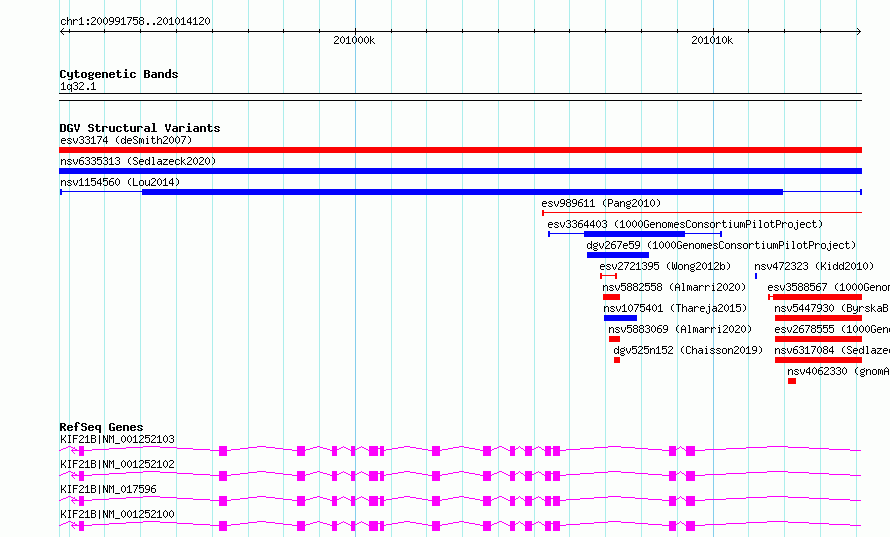Screen dimensions: 890x537
Task: Click the chr1:200991758..201014120 coordinates text
Action: point(135,22)
